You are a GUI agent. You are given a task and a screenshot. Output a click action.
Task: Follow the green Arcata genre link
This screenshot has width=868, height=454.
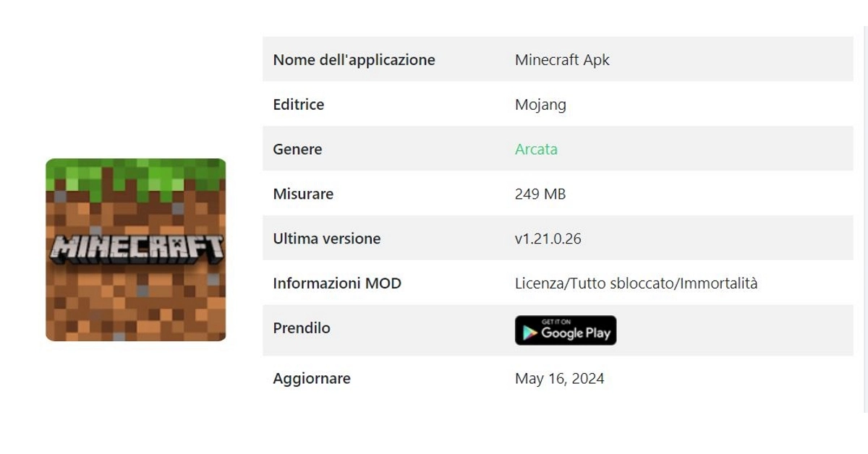coord(536,149)
